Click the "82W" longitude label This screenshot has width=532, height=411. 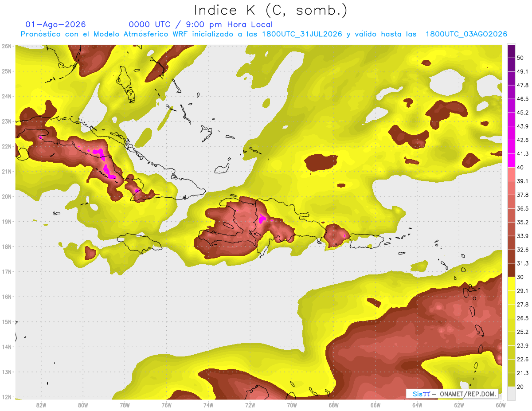point(41,405)
